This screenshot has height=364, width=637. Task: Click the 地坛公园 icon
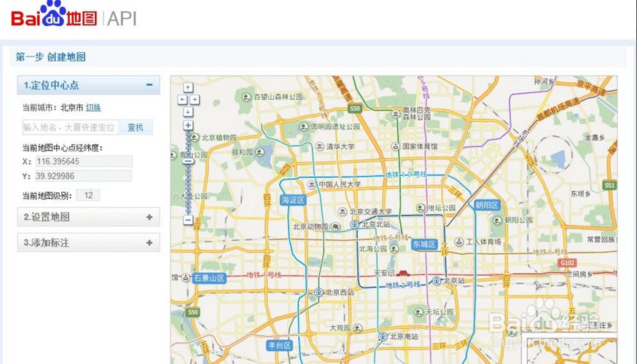[421, 207]
